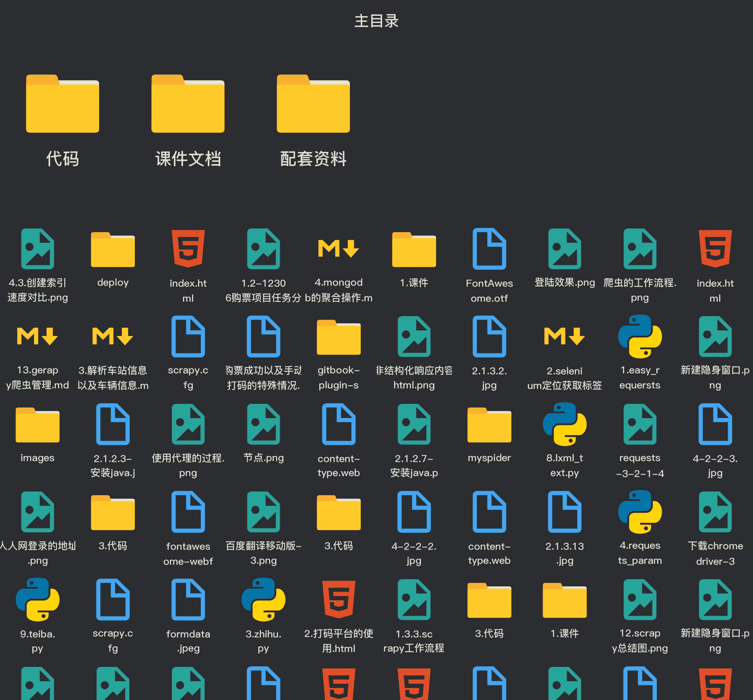
Task: Open the deploy folder
Action: click(113, 250)
